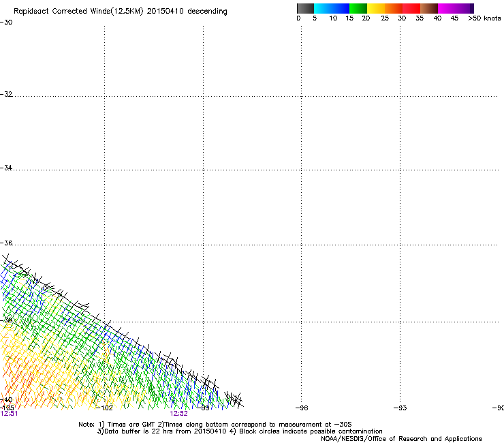
Task: Select the yellow 20-25 knots color segment
Action: (376, 8)
